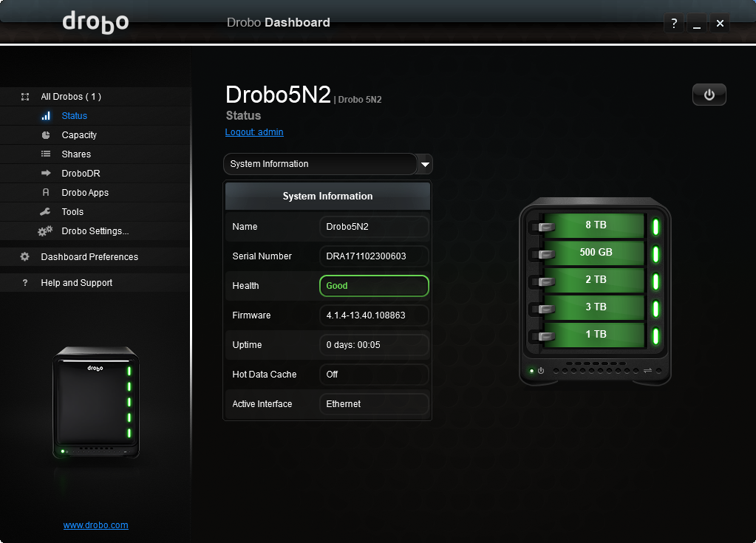Click the Health value Good

374,286
